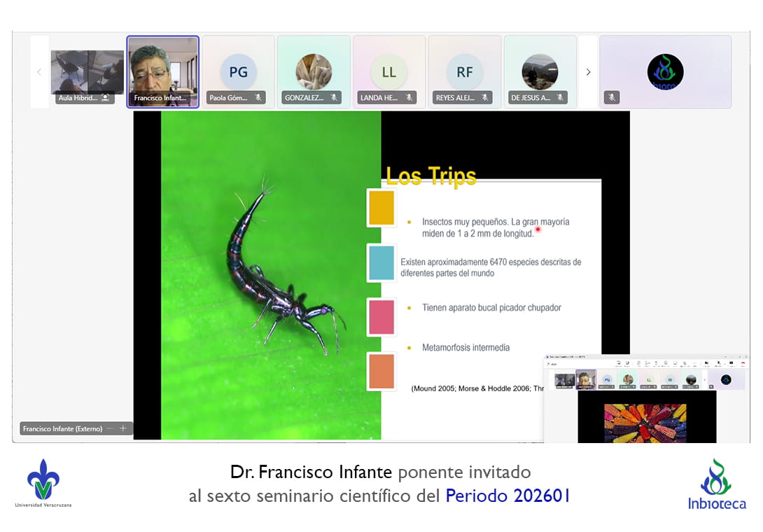Click the previous participants arrow
This screenshot has height=532, width=763.
39,72
